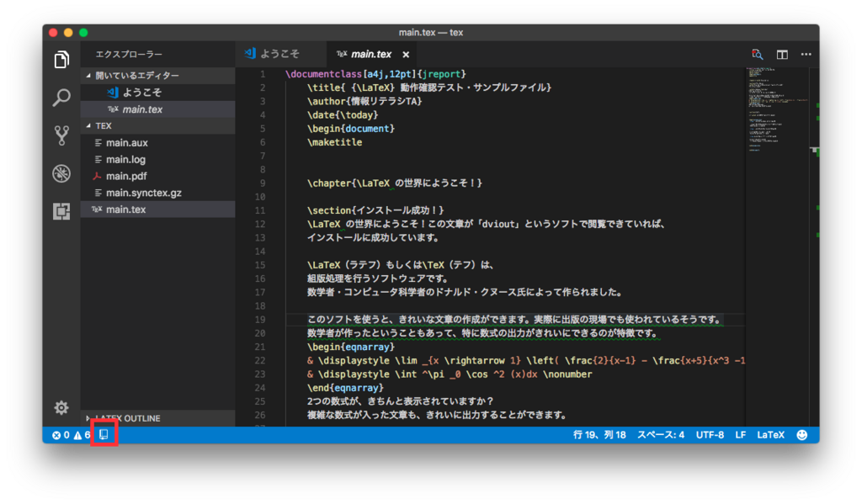Open the editor More Actions ellipsis menu
Screen dimensions: 862x504
(806, 55)
